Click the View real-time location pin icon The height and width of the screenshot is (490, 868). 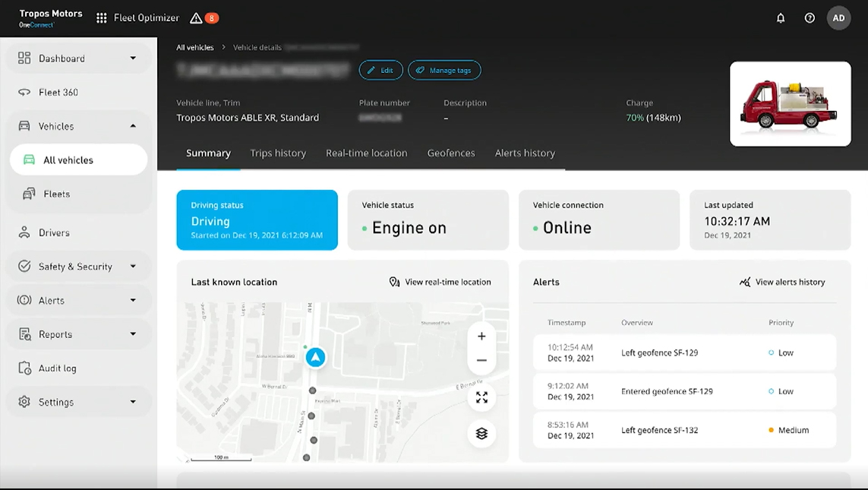click(394, 283)
